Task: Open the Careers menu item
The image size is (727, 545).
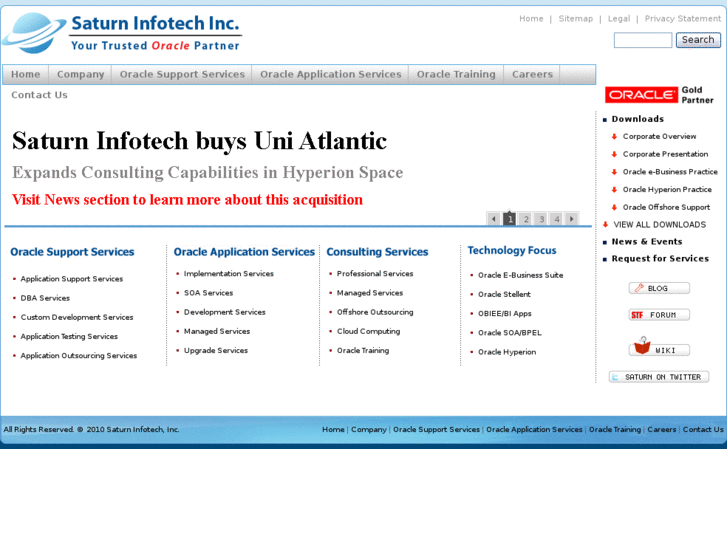Action: pos(532,74)
